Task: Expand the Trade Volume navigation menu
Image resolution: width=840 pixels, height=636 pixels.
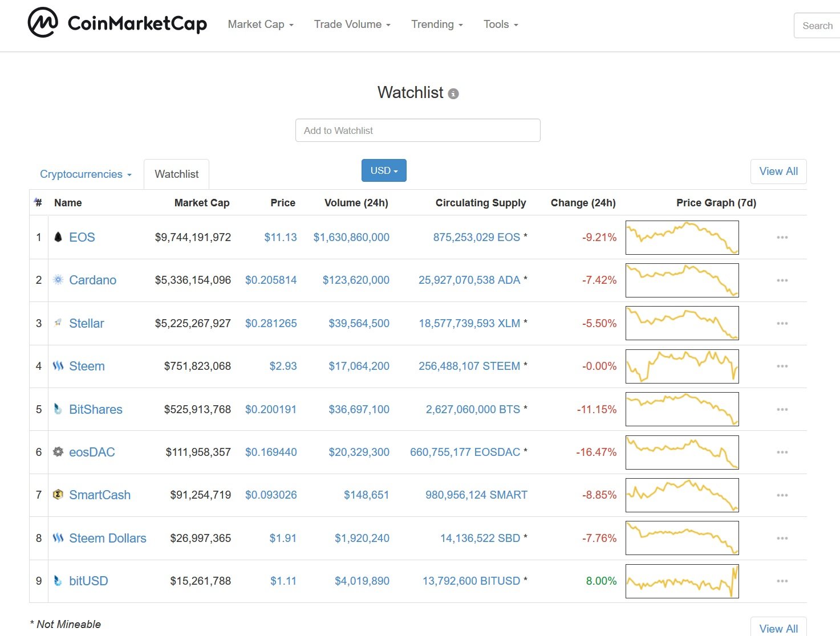Action: point(352,25)
